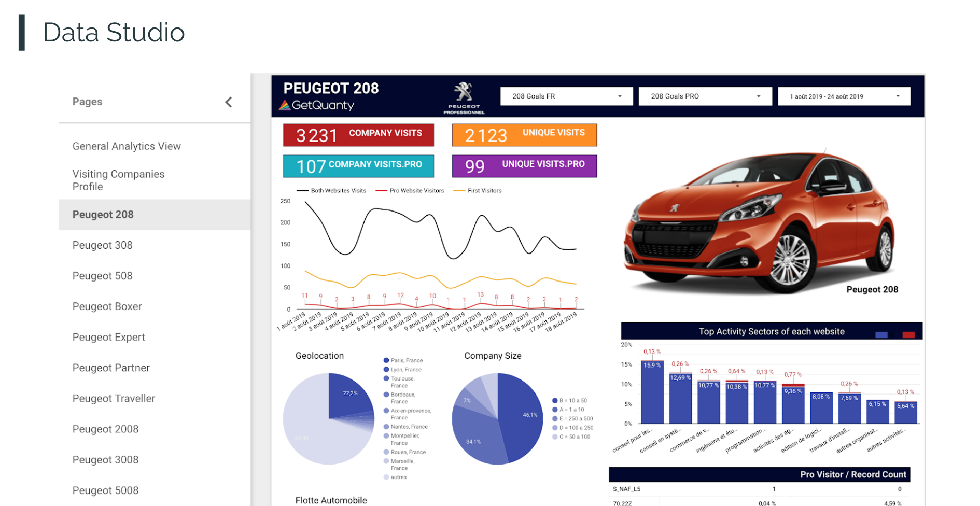Image resolution: width=980 pixels, height=506 pixels.
Task: Click the B = 10 a 50 legend item
Action: point(570,401)
